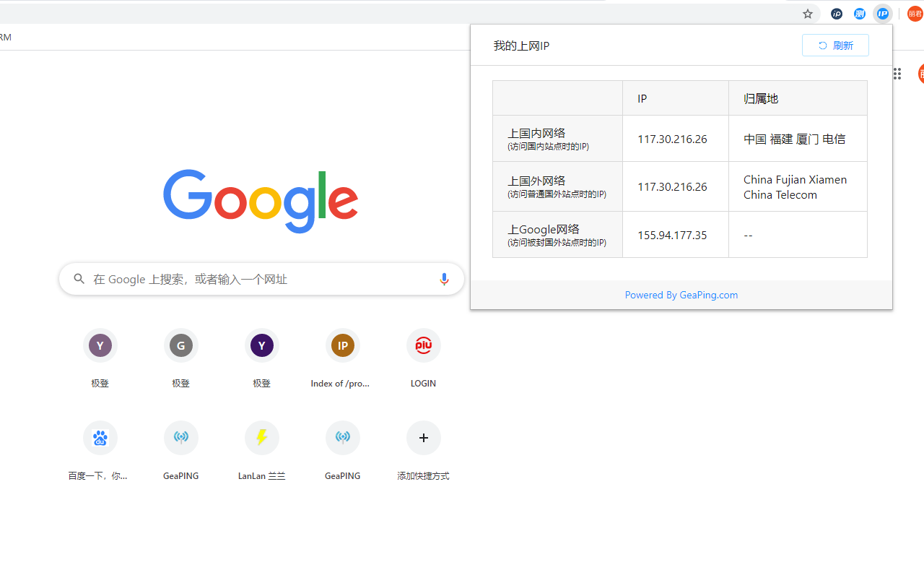The image size is (924, 578).
Task: Open the Google apps grid icon
Action: (x=897, y=74)
